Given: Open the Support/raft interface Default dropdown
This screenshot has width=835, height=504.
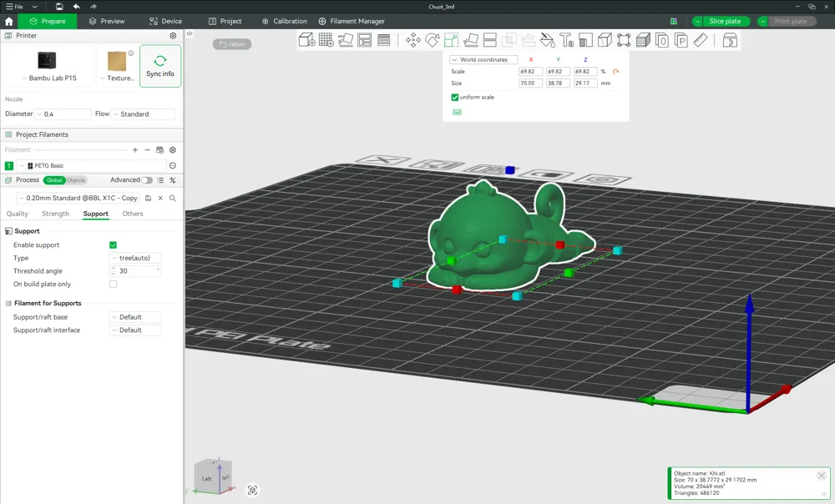Looking at the screenshot, I should pyautogui.click(x=135, y=330).
